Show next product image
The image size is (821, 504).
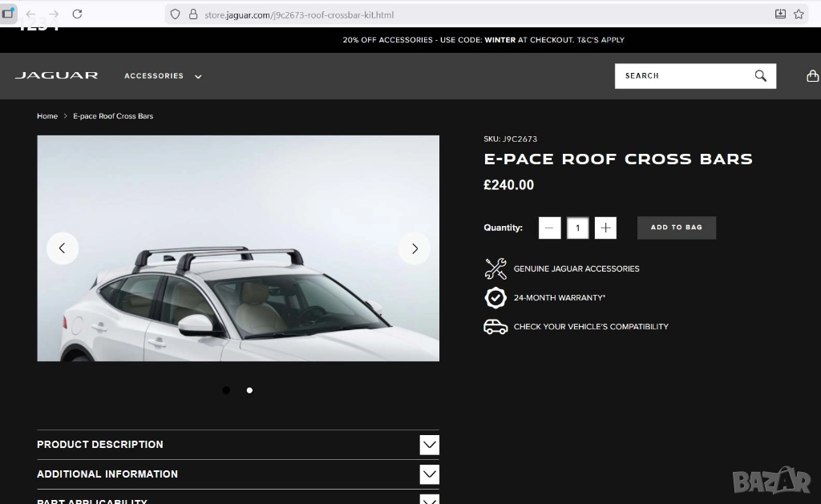(415, 248)
